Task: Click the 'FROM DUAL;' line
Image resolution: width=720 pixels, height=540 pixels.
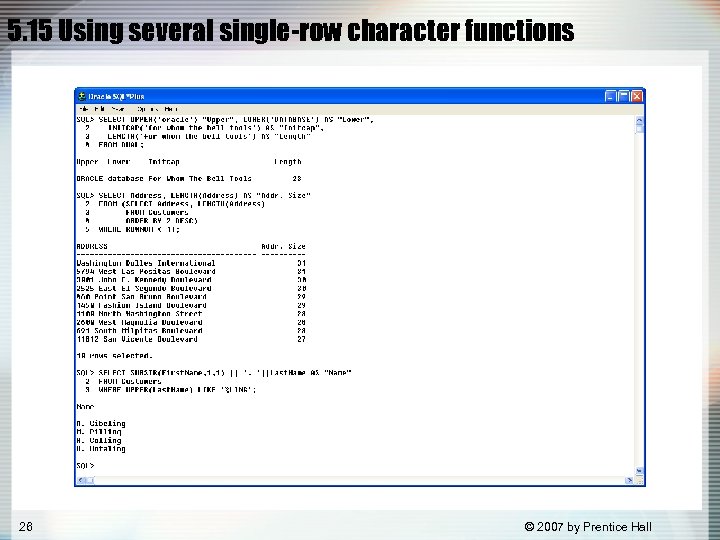Action: (x=121, y=145)
